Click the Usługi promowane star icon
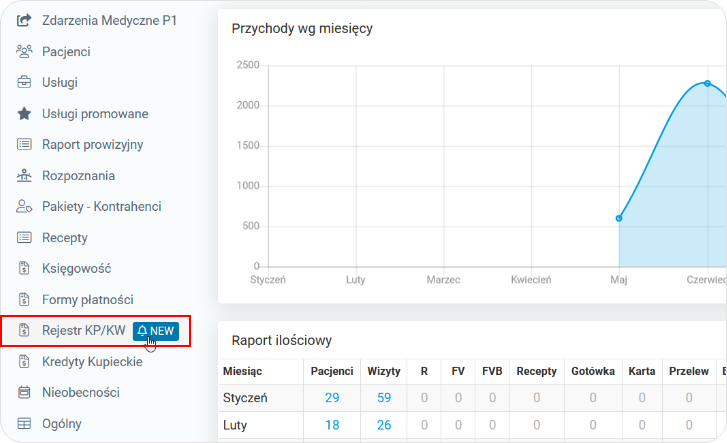 pyautogui.click(x=24, y=113)
